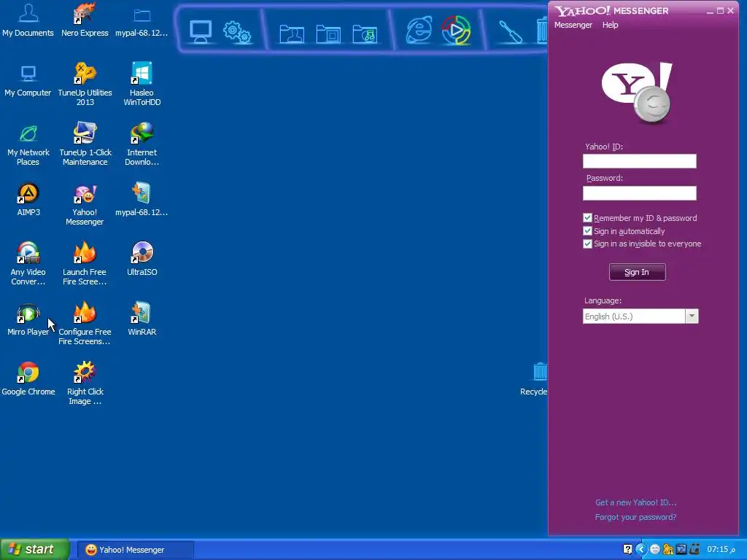This screenshot has height=560, width=747.
Task: Click the help question-mark tray icon
Action: pos(628,550)
